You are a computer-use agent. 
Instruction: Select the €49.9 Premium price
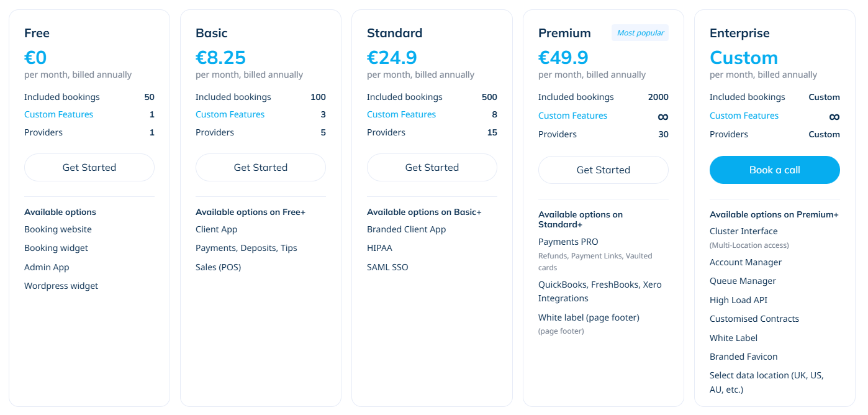563,57
